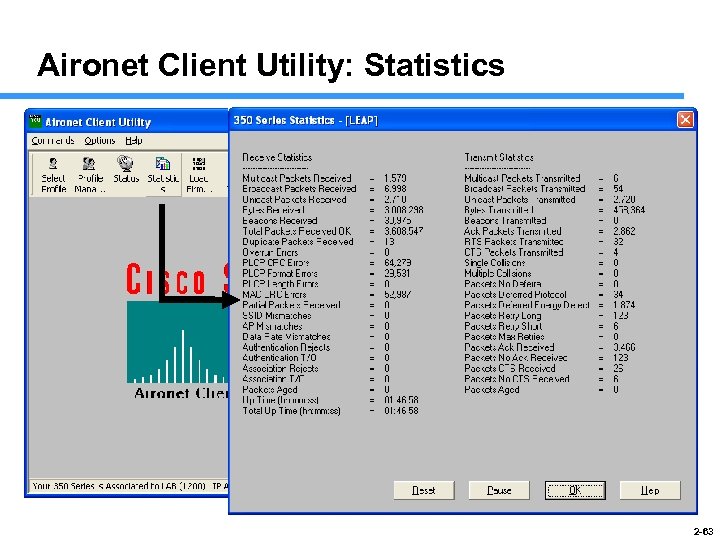Viewport: 720px width, 540px height.
Task: Select the Packets Retry Long label
Action: [x=502, y=315]
